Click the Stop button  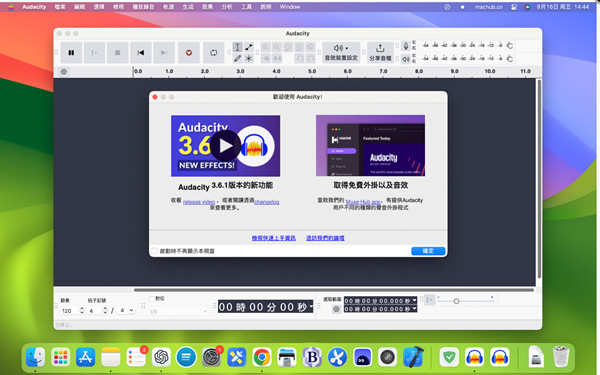click(x=117, y=53)
